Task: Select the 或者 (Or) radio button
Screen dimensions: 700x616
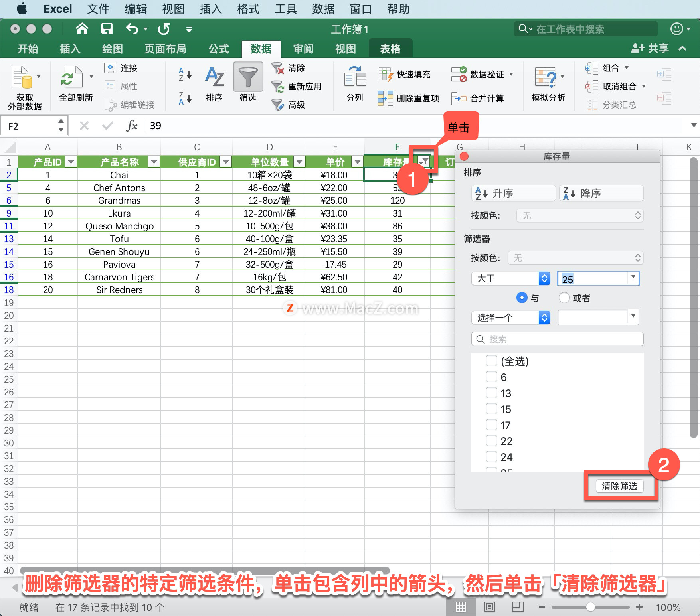Action: (564, 298)
